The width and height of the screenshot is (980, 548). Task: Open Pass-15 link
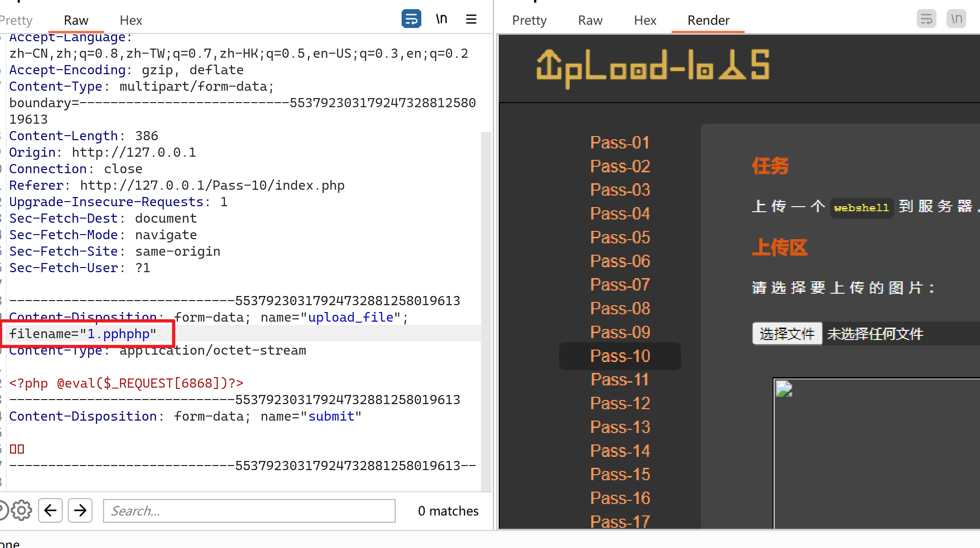pyautogui.click(x=620, y=474)
